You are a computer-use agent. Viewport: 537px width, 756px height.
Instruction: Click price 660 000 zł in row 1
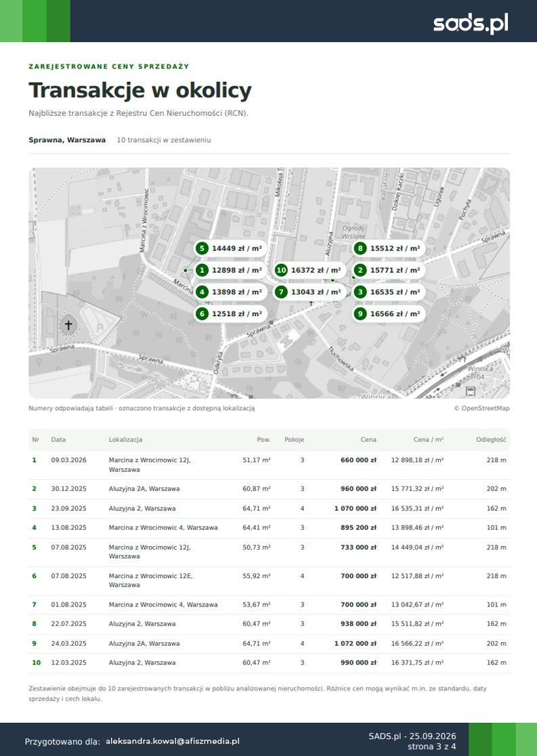358,460
